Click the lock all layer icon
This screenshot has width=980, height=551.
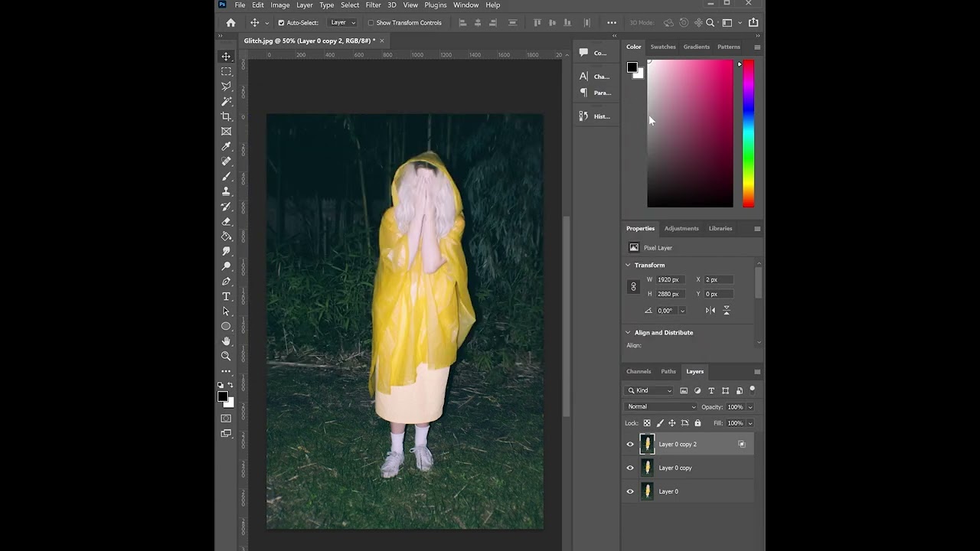click(697, 423)
